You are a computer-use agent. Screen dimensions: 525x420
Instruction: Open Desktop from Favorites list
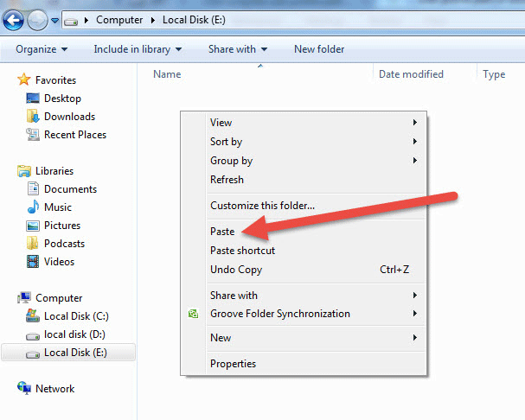tap(62, 99)
